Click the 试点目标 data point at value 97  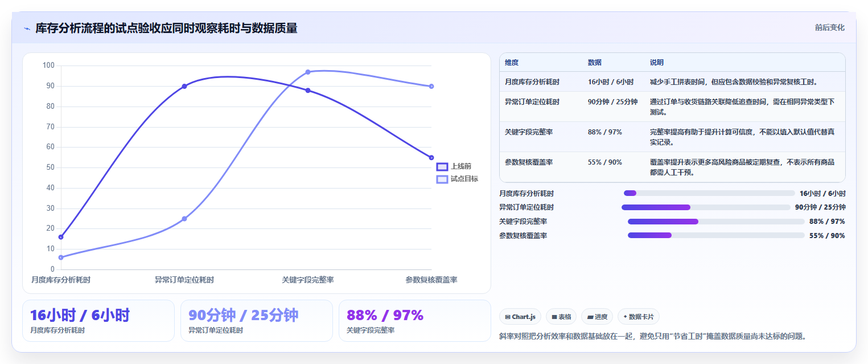(x=308, y=72)
